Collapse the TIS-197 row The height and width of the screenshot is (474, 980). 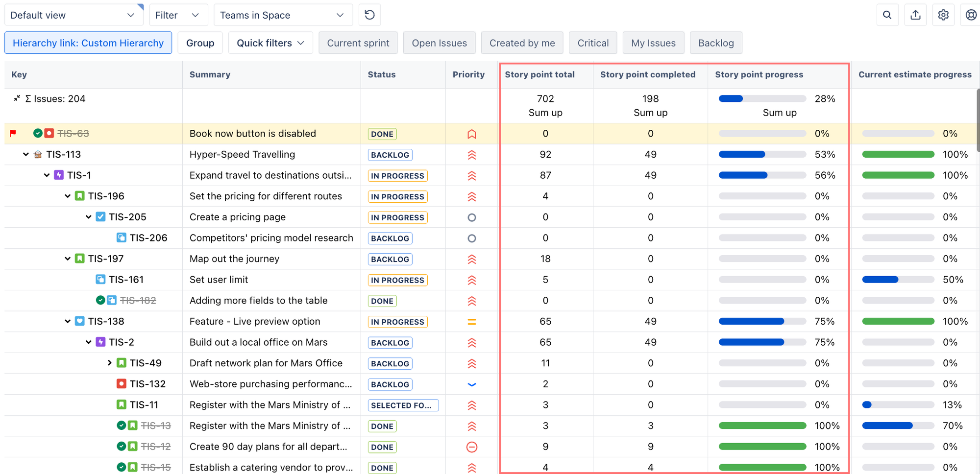[68, 259]
